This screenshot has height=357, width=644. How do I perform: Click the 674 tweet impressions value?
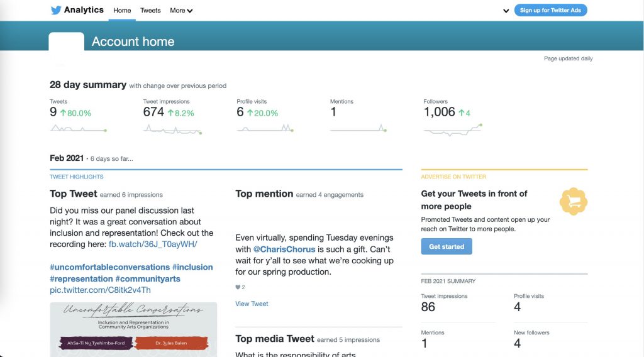153,112
